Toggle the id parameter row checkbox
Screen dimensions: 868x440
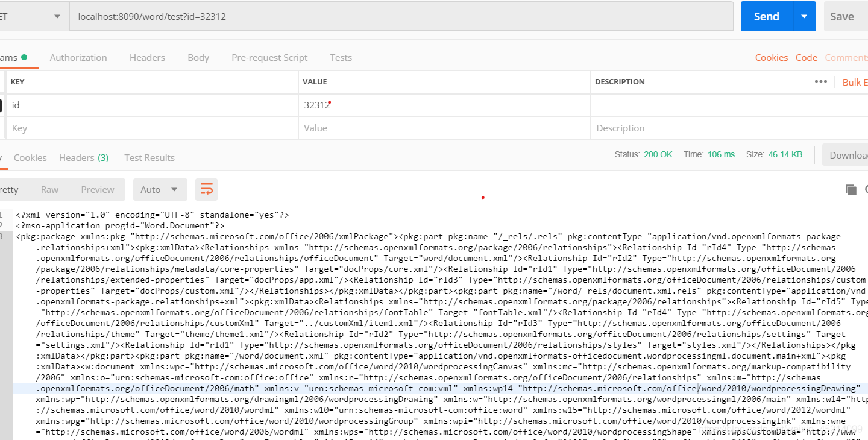(x=1, y=105)
